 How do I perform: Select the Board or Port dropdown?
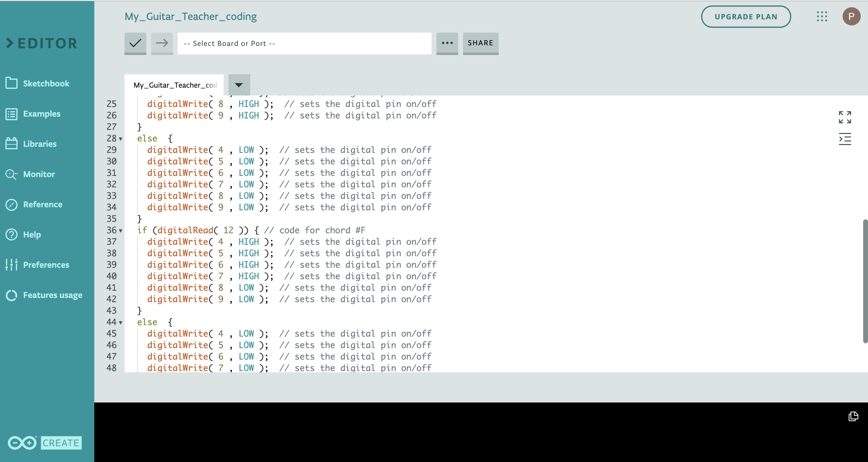point(304,43)
